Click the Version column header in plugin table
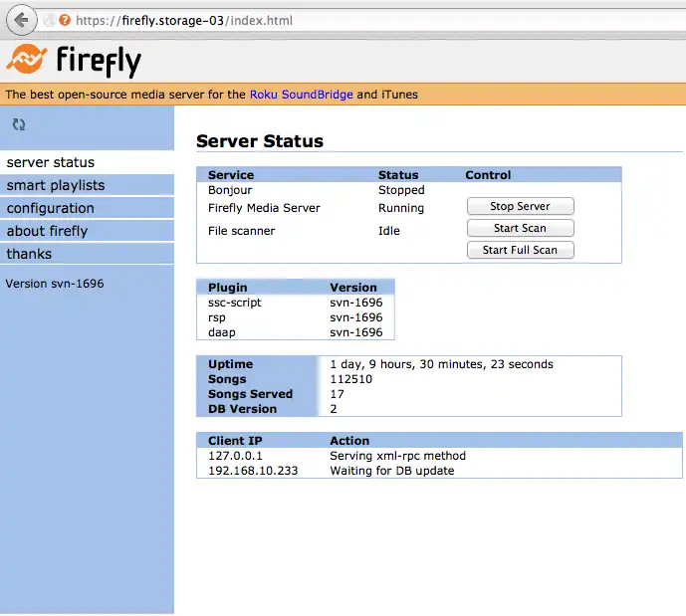686x616 pixels. point(353,288)
